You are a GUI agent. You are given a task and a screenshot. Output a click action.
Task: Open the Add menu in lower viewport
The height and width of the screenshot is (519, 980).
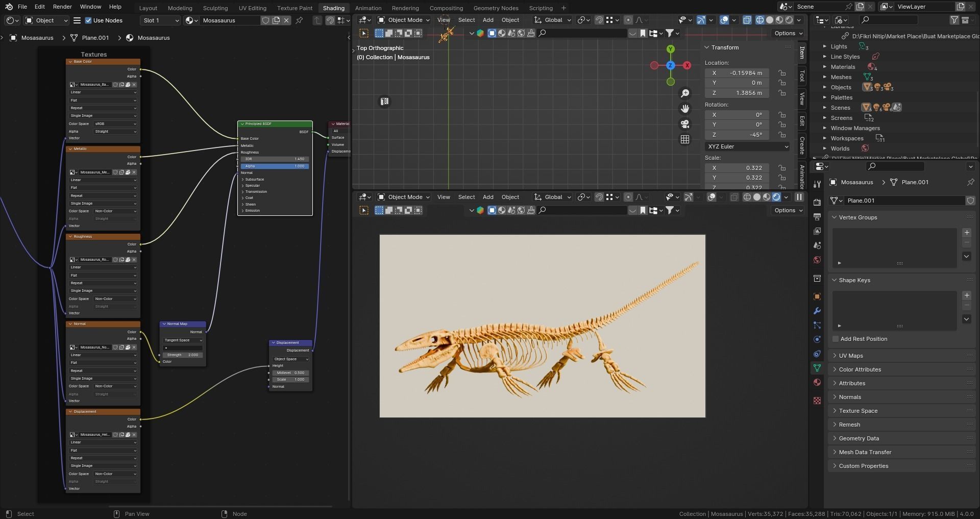point(488,197)
